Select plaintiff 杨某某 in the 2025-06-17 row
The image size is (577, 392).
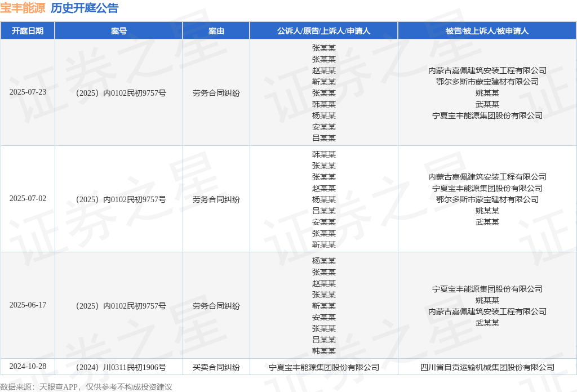(x=324, y=261)
